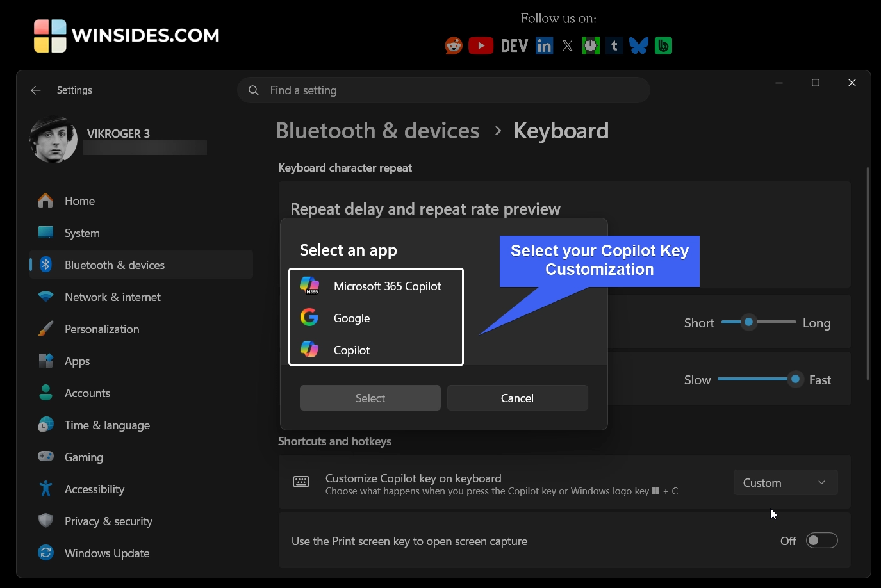
Task: Click the Bluesky butterfly icon
Action: [638, 45]
